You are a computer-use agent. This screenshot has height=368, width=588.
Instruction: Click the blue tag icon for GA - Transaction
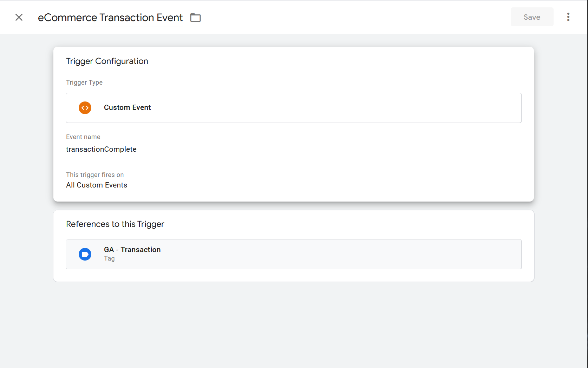[85, 254]
